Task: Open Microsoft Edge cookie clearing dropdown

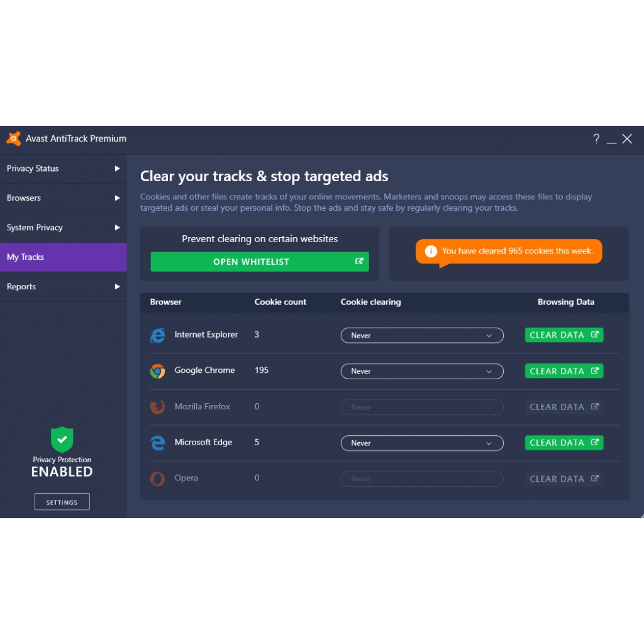Action: (x=422, y=443)
